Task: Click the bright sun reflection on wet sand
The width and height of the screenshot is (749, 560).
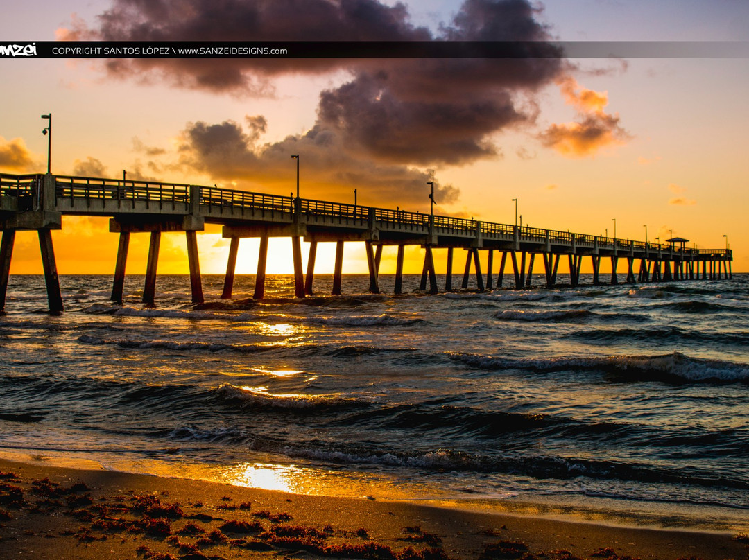Action: pyautogui.click(x=265, y=477)
